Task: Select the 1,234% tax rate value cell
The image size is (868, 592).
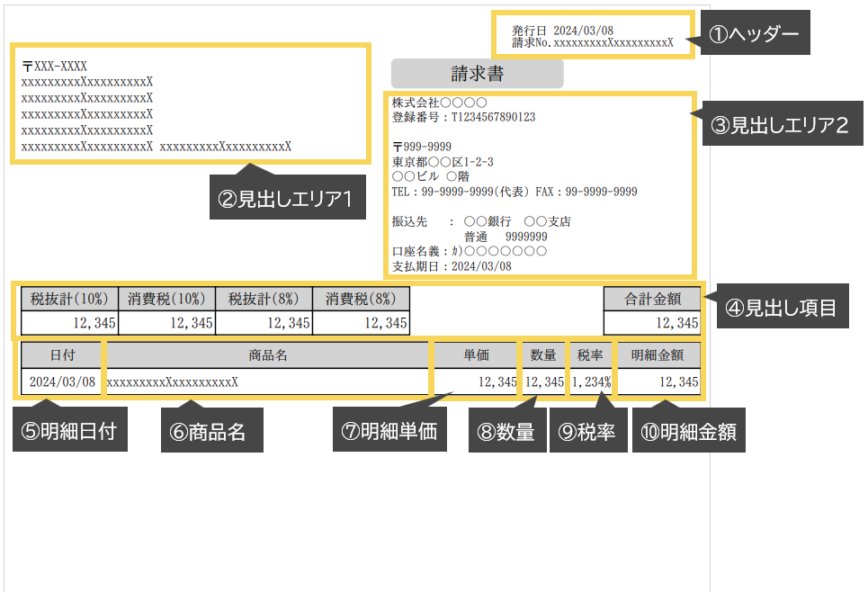Action: [591, 382]
